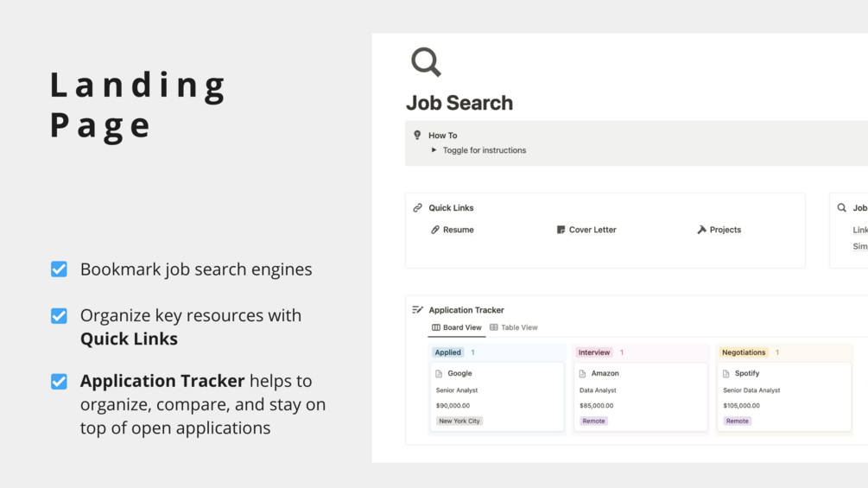Screen dimensions: 868x488
Task: Toggle the Organize key resources checkbox
Action: click(59, 316)
